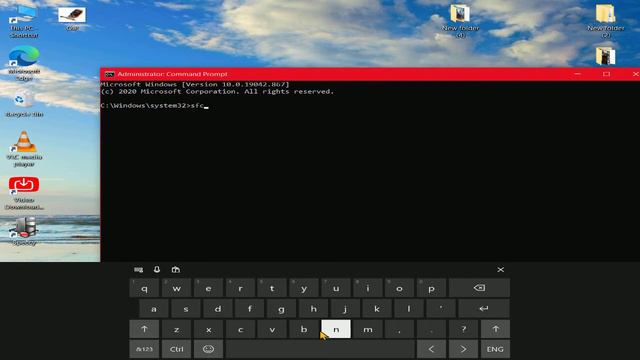Tap the t key

coord(272,288)
